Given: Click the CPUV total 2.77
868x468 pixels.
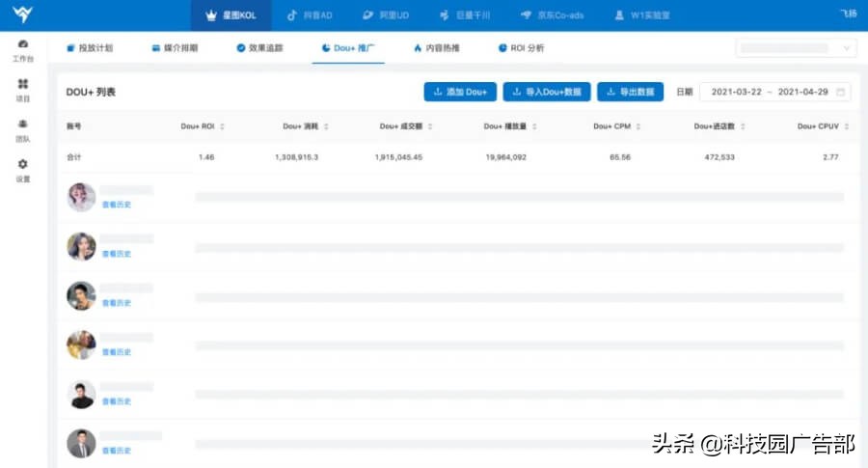Looking at the screenshot, I should coord(830,157).
